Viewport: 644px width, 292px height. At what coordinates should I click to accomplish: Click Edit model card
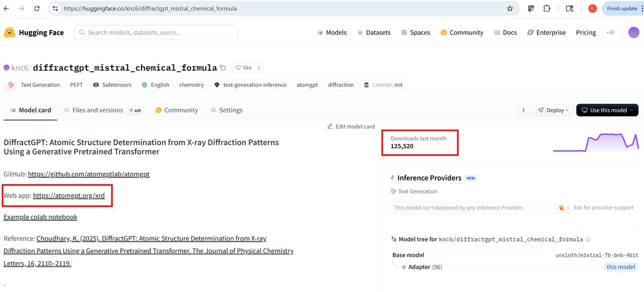[x=351, y=126]
